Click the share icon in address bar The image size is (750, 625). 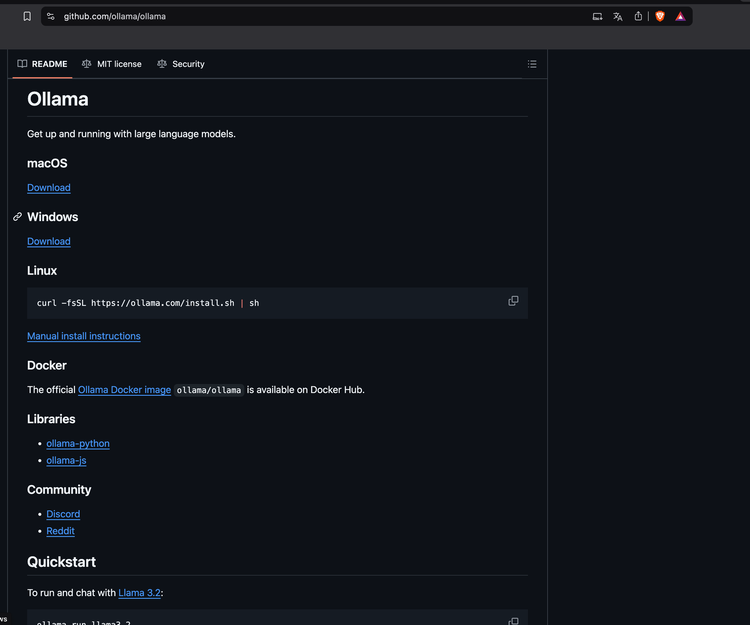[638, 16]
